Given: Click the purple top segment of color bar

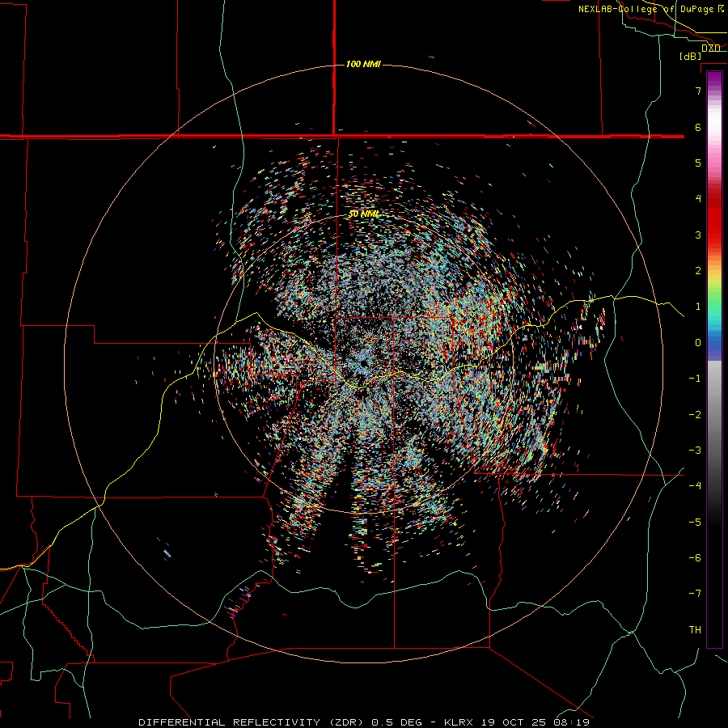Looking at the screenshot, I should 714,79.
